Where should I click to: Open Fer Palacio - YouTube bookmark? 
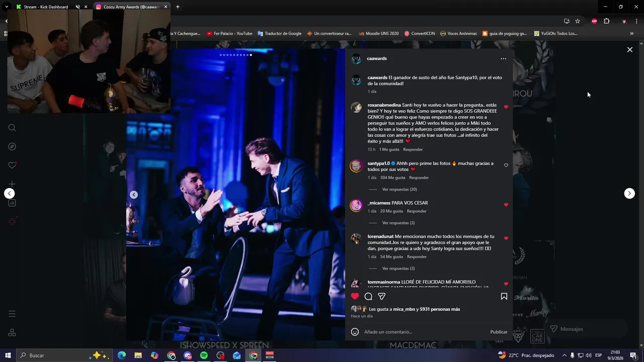229,34
